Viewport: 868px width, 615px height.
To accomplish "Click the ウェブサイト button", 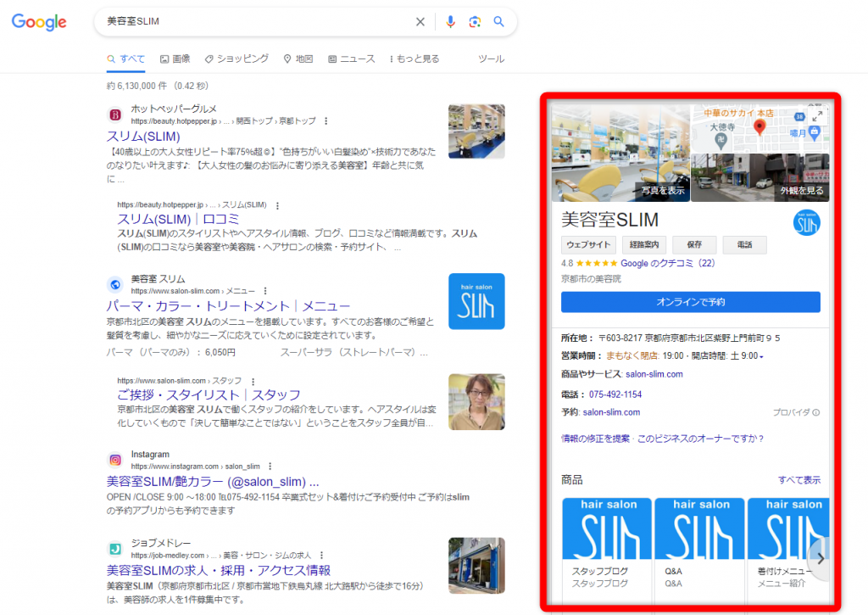I will click(588, 245).
